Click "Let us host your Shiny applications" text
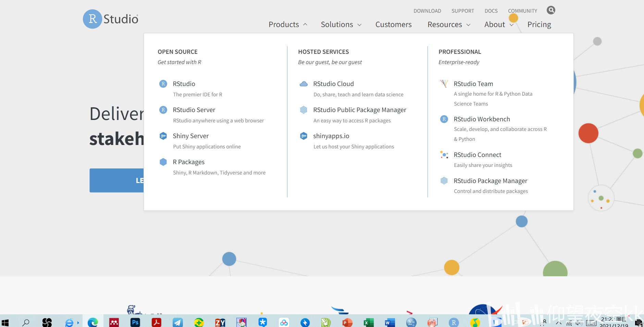 (x=354, y=147)
